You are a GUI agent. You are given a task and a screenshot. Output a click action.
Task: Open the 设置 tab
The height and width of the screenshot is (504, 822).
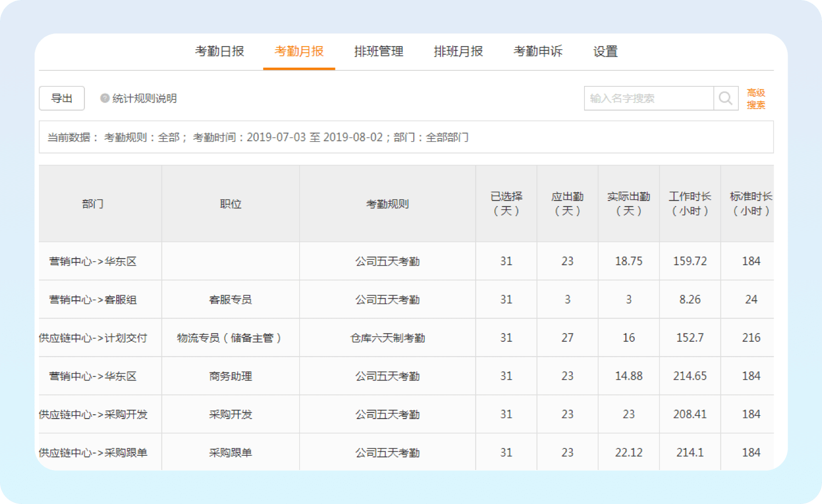point(605,51)
